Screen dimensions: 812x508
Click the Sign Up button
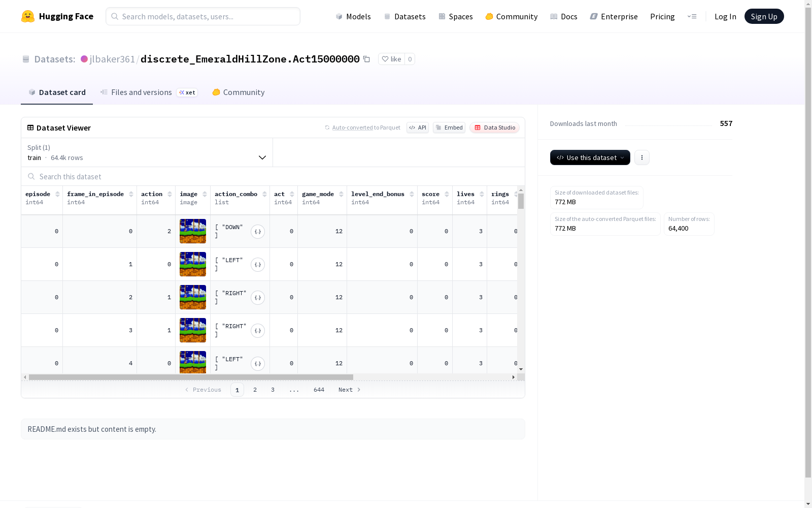(764, 16)
